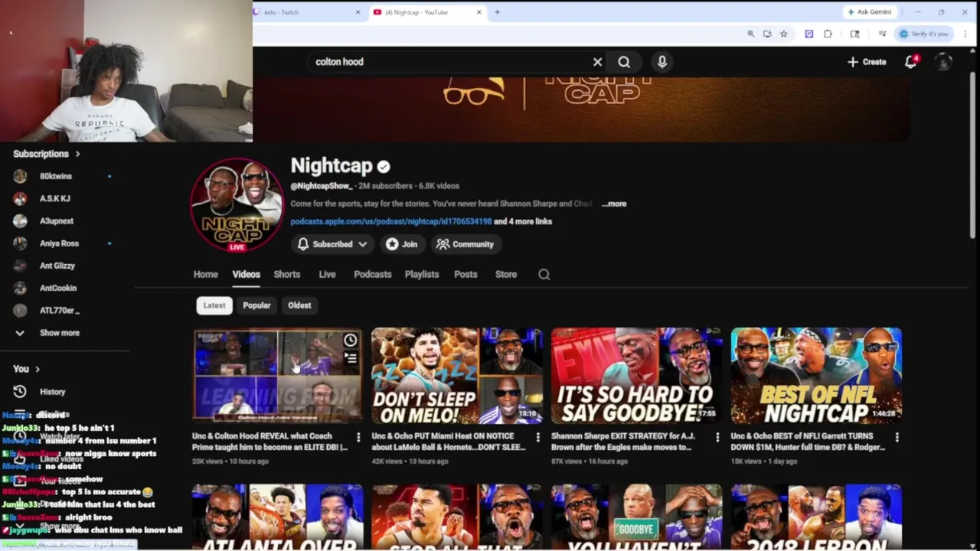The width and height of the screenshot is (980, 551).
Task: Click the search-within-channel magnifier icon
Action: [x=544, y=274]
